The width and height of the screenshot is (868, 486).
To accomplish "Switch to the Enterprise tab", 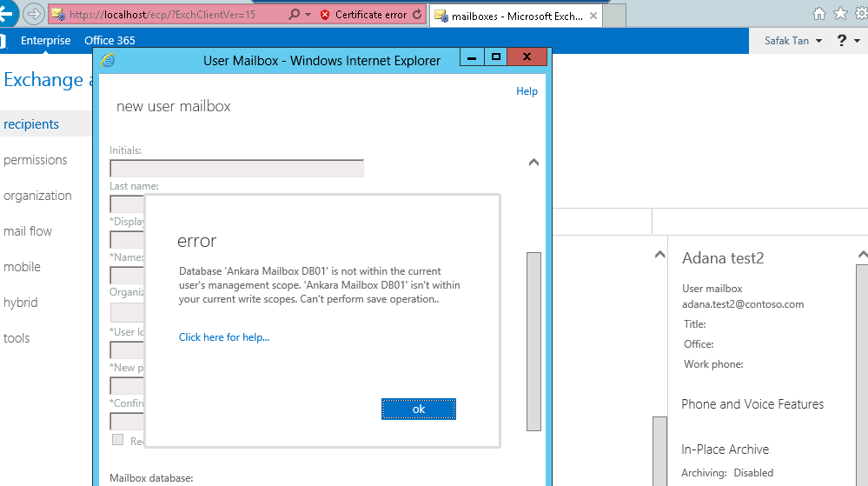I will pos(45,41).
